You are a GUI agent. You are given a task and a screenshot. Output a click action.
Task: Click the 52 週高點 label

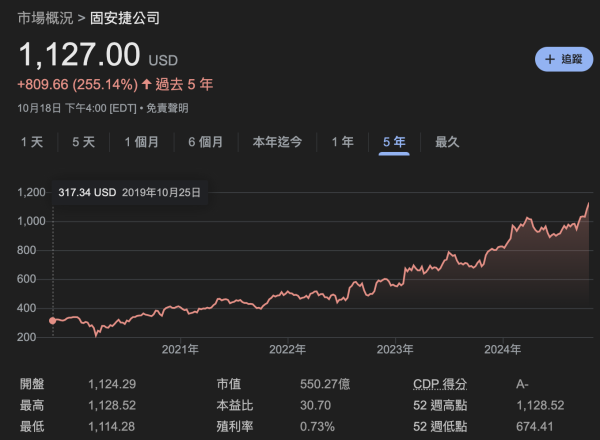pos(440,405)
